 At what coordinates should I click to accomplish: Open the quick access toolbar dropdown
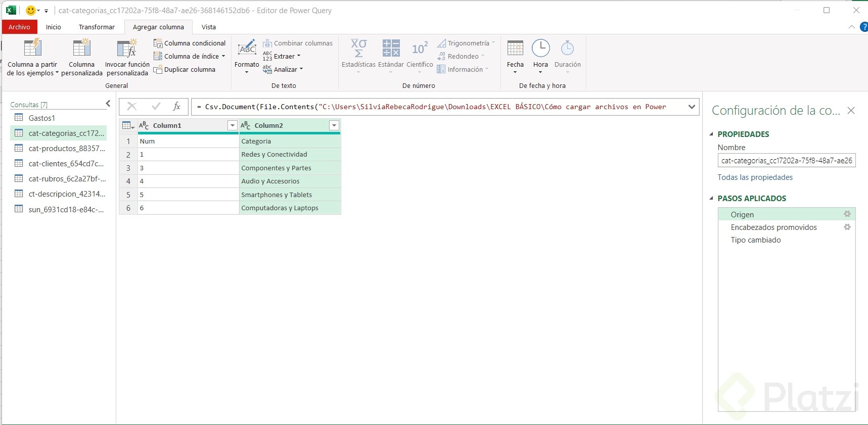(46, 11)
